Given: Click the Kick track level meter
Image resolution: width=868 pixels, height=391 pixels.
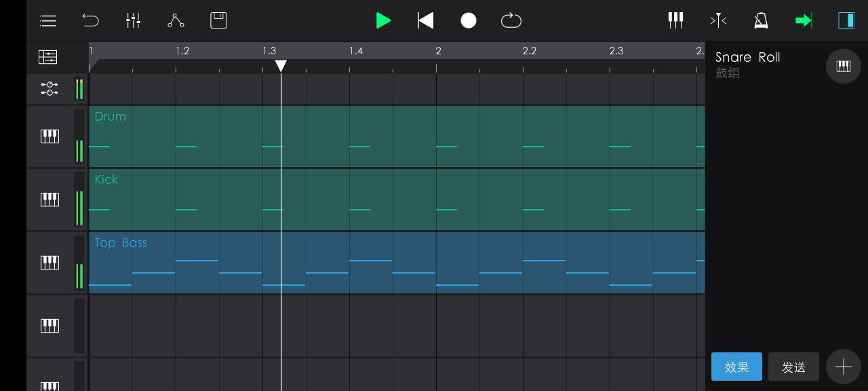Looking at the screenshot, I should pos(79,200).
